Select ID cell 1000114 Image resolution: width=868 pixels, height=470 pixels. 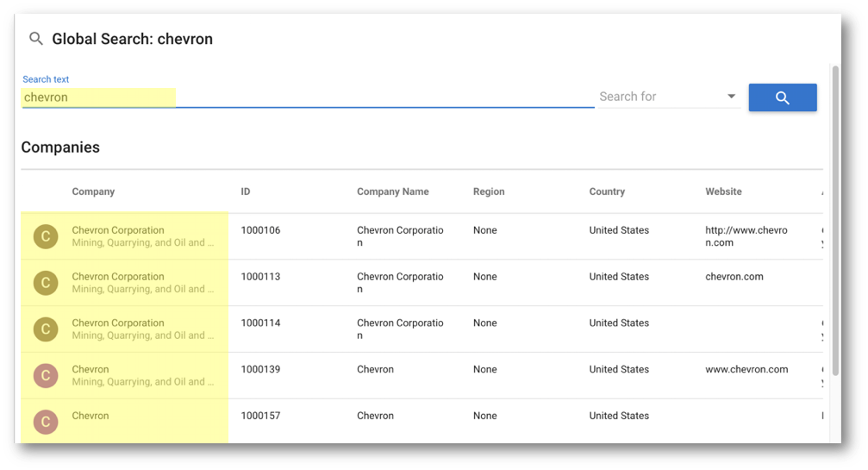coord(260,323)
